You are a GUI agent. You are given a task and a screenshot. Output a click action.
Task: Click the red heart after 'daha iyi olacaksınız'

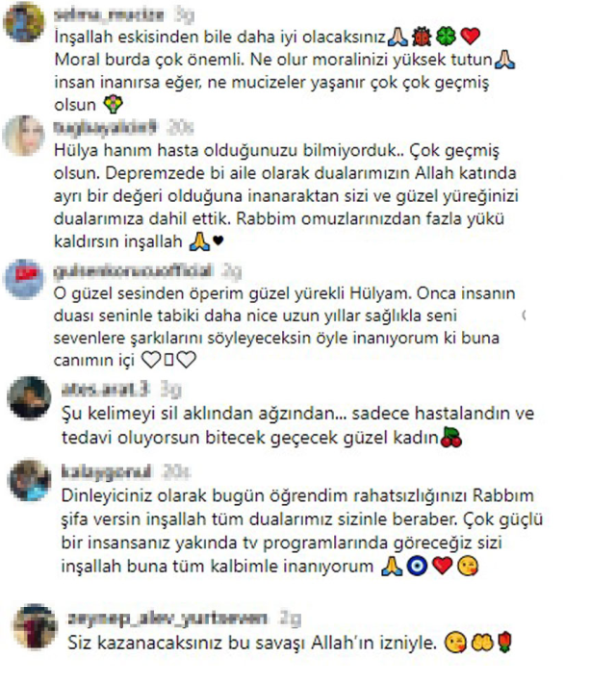click(470, 37)
